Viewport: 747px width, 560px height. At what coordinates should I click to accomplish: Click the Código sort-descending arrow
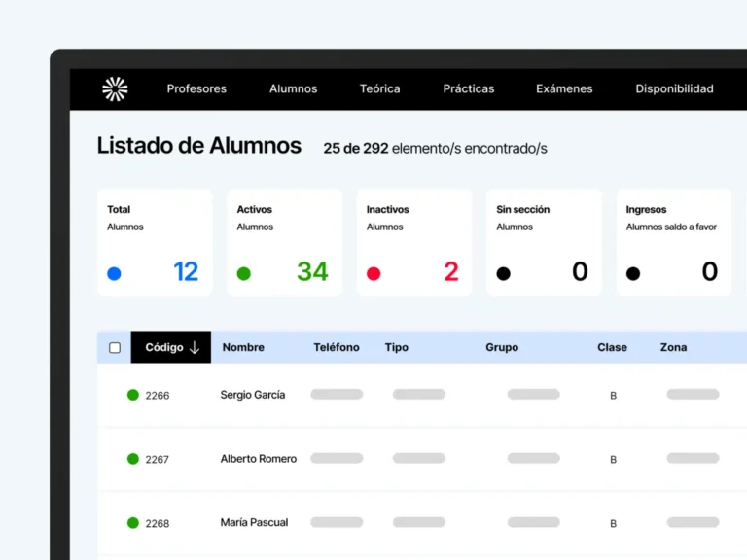pos(195,347)
